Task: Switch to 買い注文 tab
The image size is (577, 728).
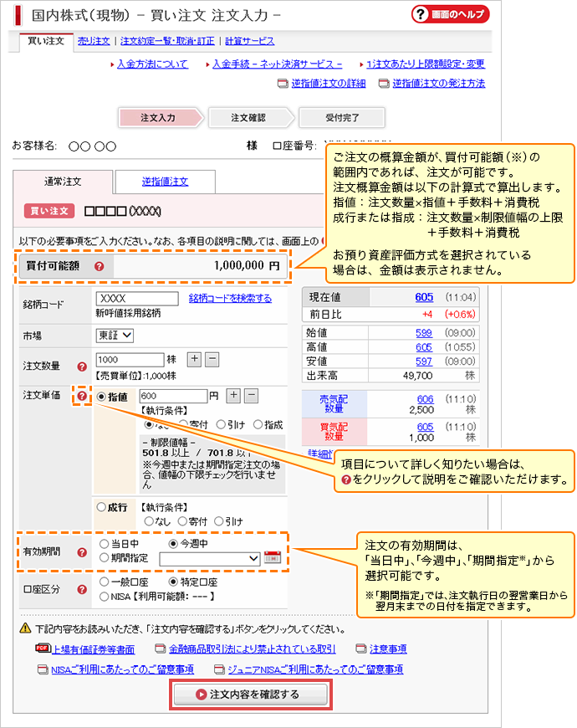Action: (46, 41)
